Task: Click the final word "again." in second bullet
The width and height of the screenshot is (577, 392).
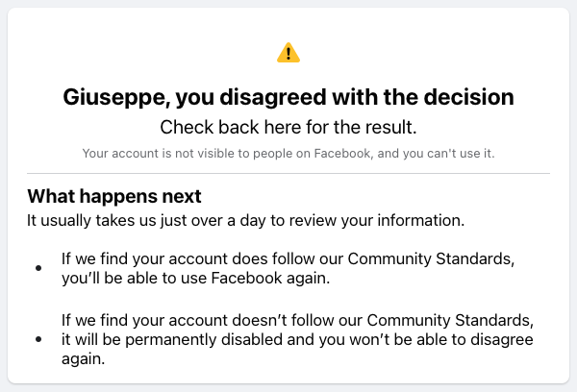Action: coord(82,359)
